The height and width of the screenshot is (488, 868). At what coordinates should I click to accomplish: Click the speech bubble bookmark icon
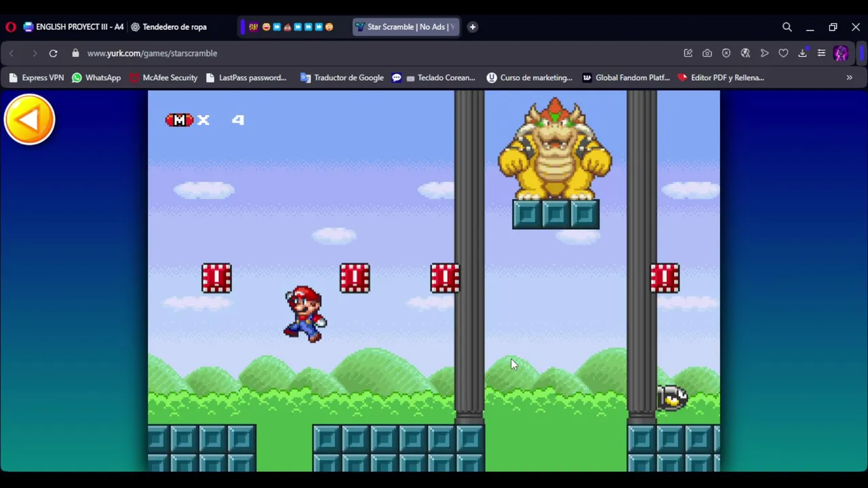(x=397, y=77)
